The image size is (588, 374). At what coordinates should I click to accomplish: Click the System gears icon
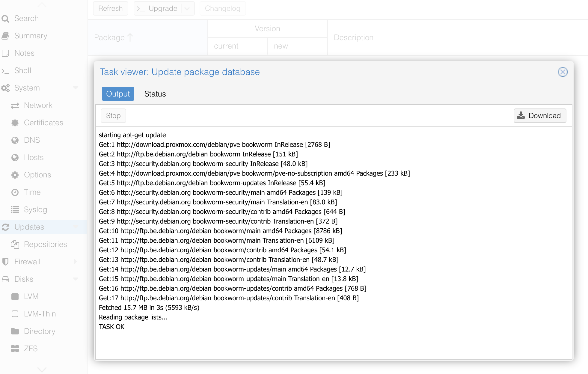5,88
